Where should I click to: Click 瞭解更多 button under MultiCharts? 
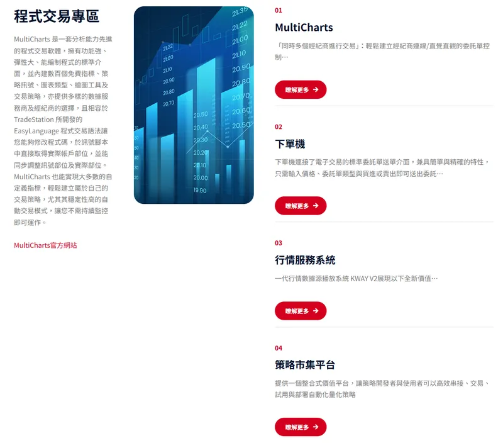tap(301, 89)
